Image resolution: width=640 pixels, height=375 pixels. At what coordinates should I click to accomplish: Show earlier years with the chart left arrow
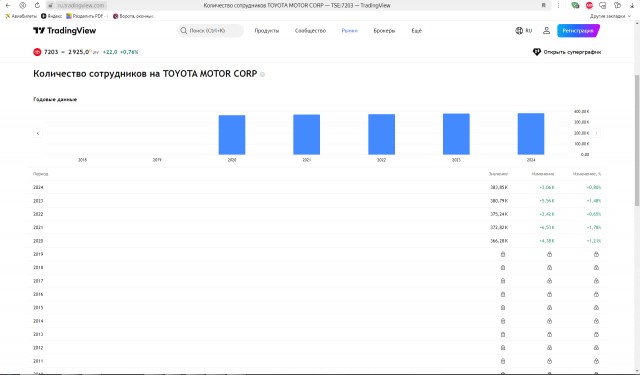(38, 133)
